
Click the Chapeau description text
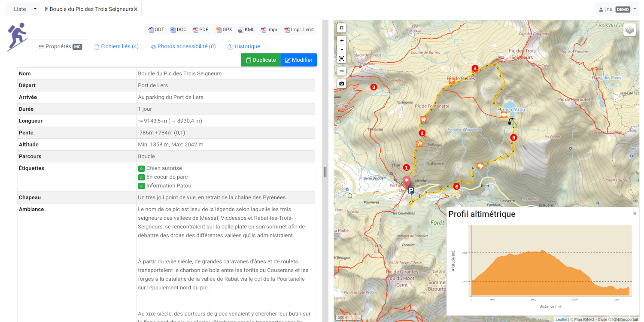tap(212, 197)
